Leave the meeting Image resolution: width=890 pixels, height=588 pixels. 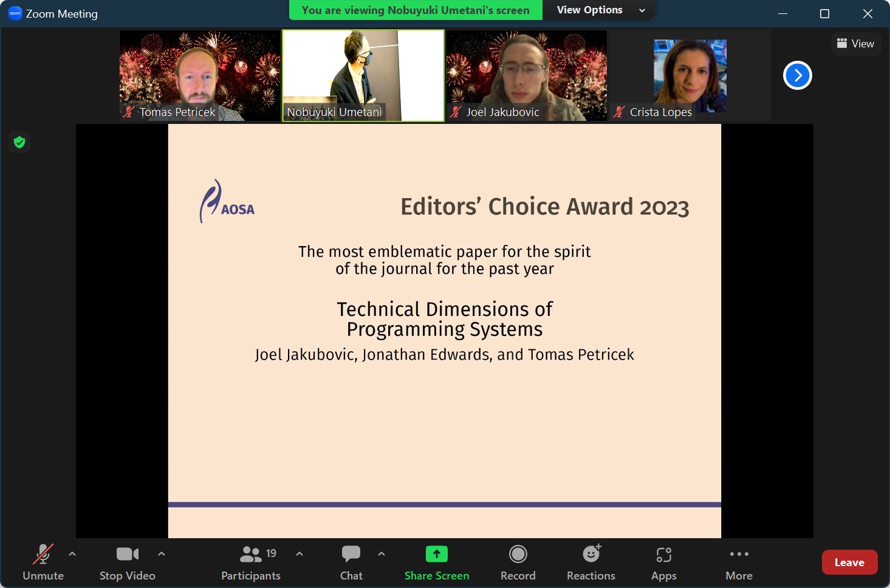click(849, 562)
